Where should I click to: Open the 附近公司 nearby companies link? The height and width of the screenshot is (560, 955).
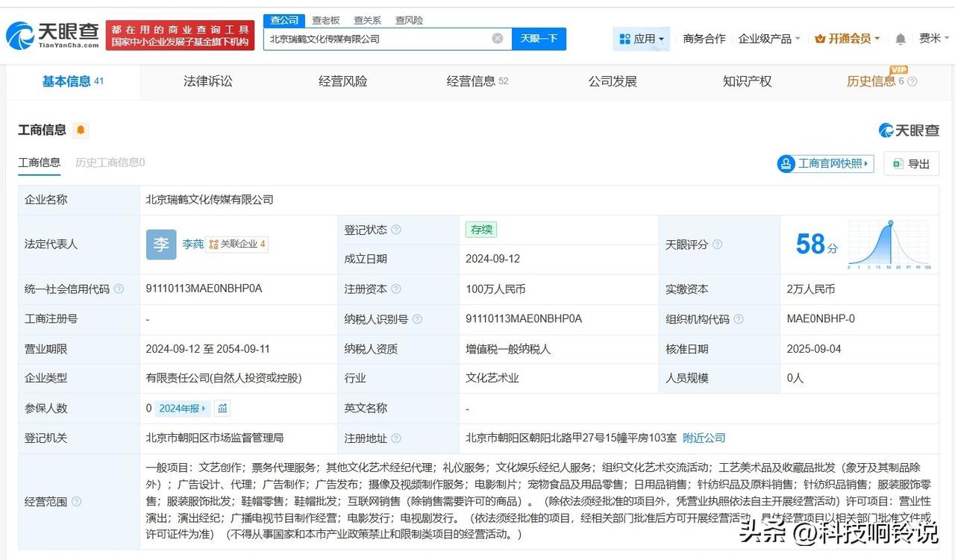[x=704, y=438]
